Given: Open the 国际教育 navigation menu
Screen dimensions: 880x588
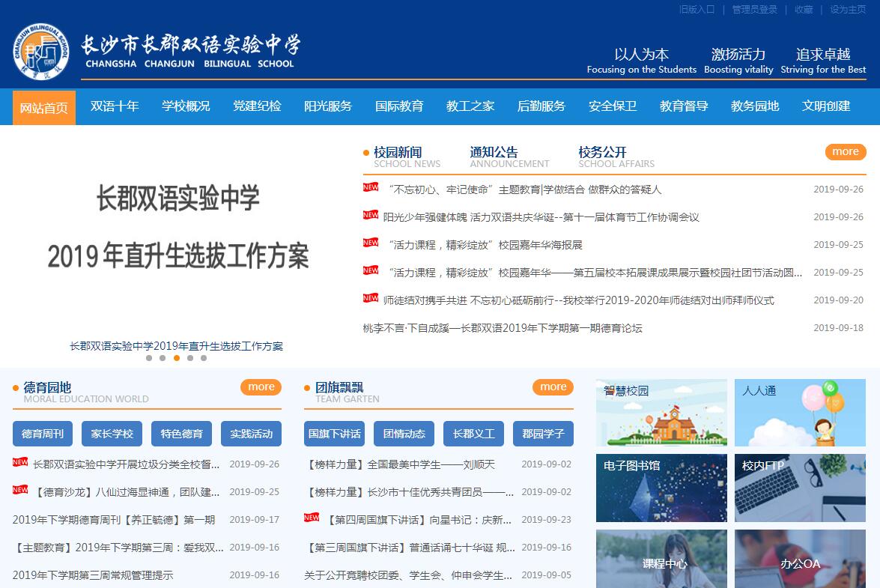Looking at the screenshot, I should [399, 106].
